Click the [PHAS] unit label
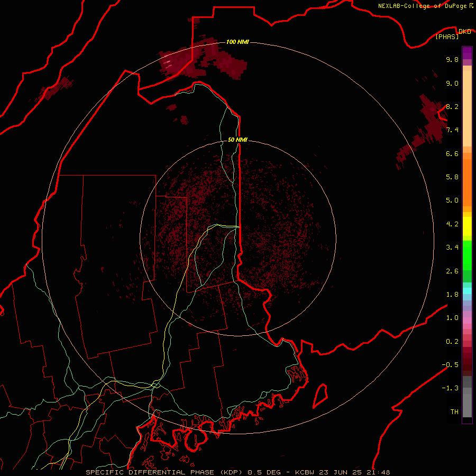 (447, 37)
